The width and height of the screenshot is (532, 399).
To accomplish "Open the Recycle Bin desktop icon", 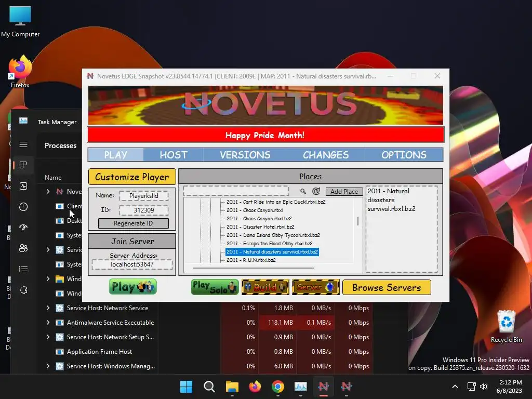I will click(506, 327).
